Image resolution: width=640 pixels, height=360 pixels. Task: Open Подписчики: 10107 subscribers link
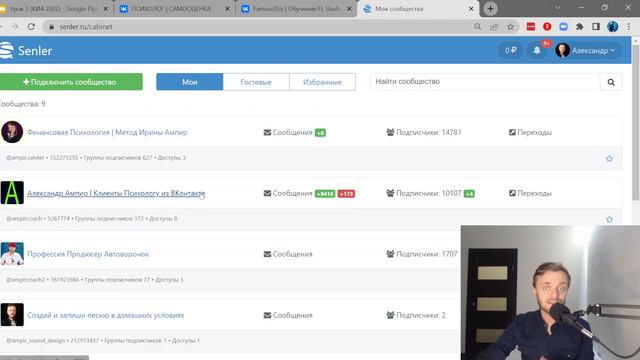point(424,193)
